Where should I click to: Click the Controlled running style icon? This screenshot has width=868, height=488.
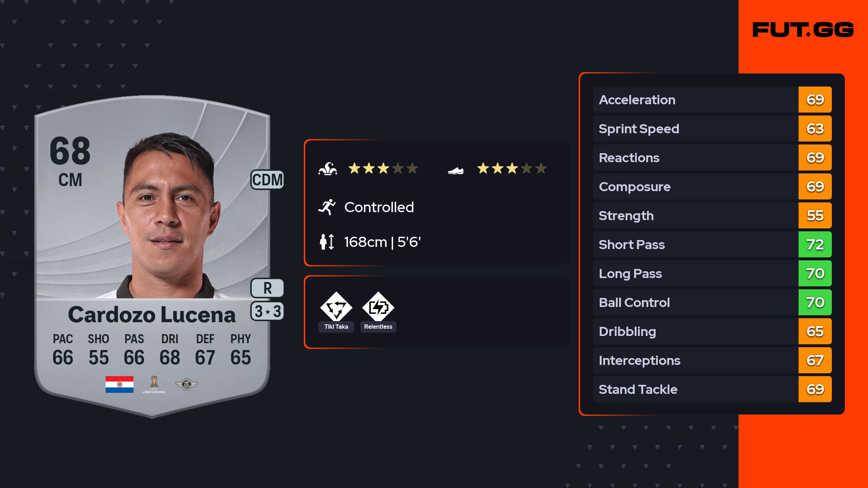click(x=327, y=207)
